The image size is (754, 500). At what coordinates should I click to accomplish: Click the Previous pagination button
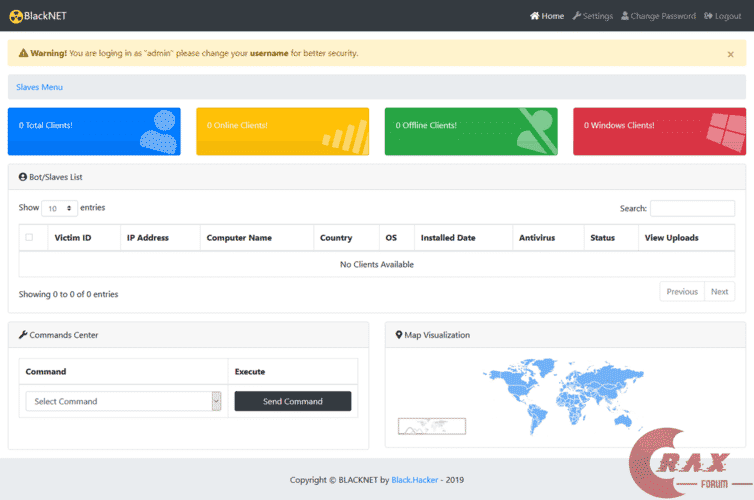coord(681,292)
